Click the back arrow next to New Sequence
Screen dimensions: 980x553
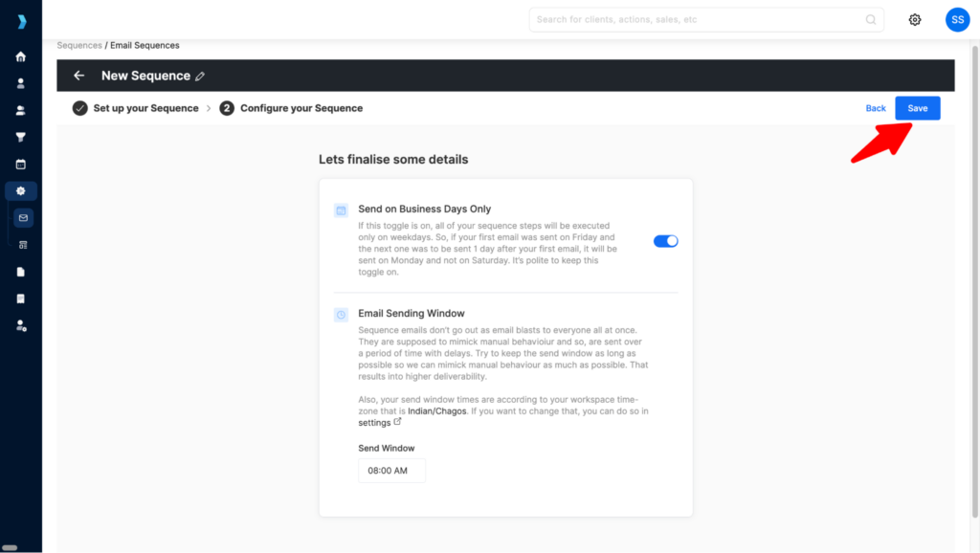(x=78, y=76)
